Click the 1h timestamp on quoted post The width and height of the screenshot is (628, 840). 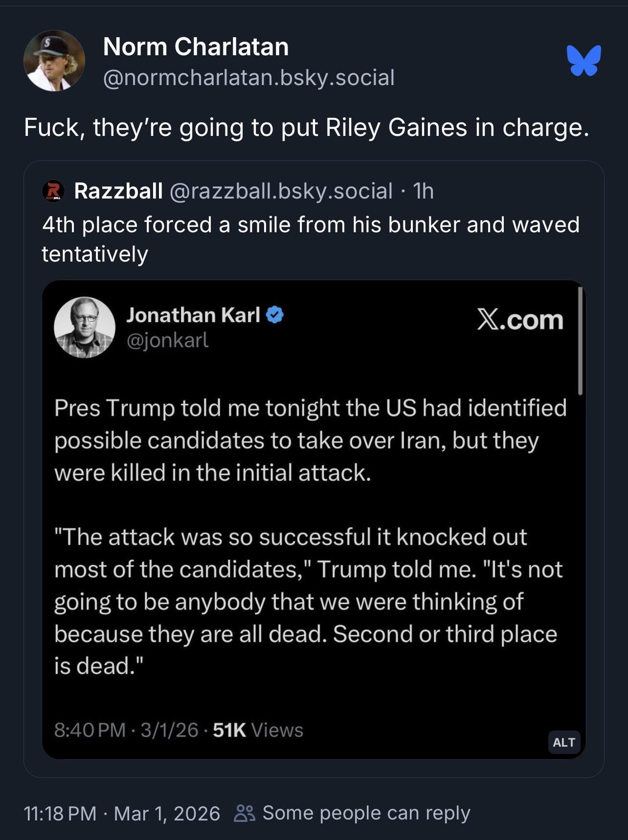(423, 191)
